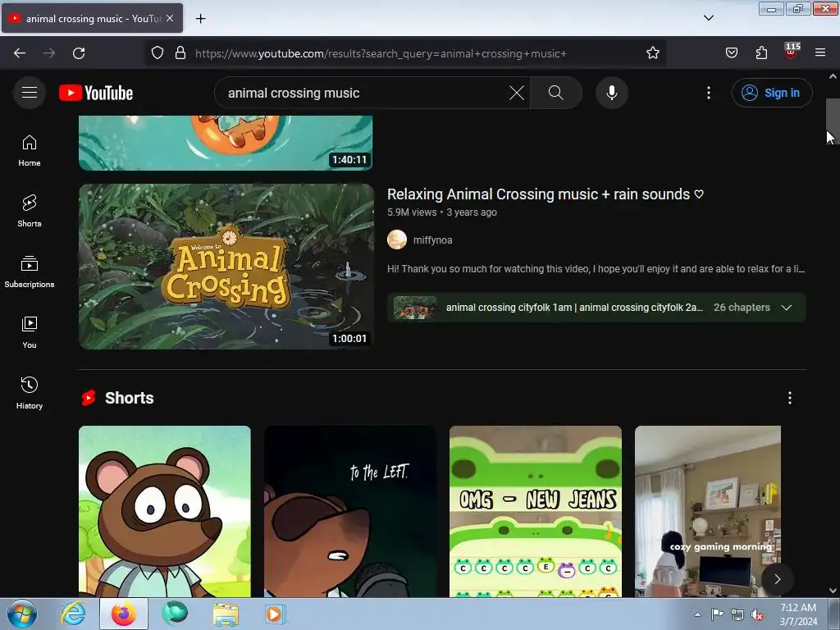This screenshot has height=630, width=840.
Task: Click the '5.9M views' metadata text
Action: 412,212
